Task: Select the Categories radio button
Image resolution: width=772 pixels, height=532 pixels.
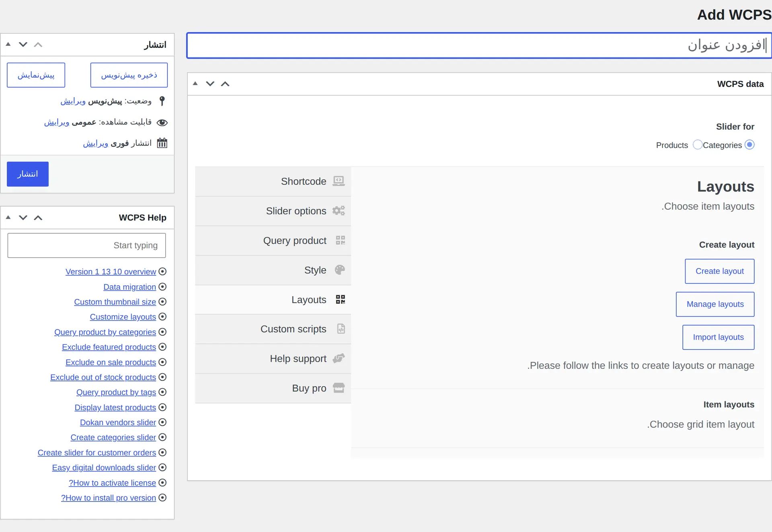Action: [749, 145]
